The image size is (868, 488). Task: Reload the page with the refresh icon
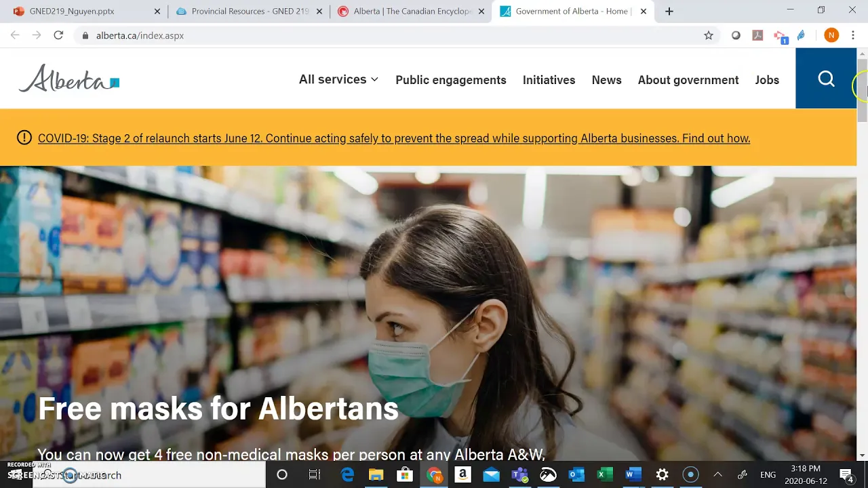coord(58,35)
